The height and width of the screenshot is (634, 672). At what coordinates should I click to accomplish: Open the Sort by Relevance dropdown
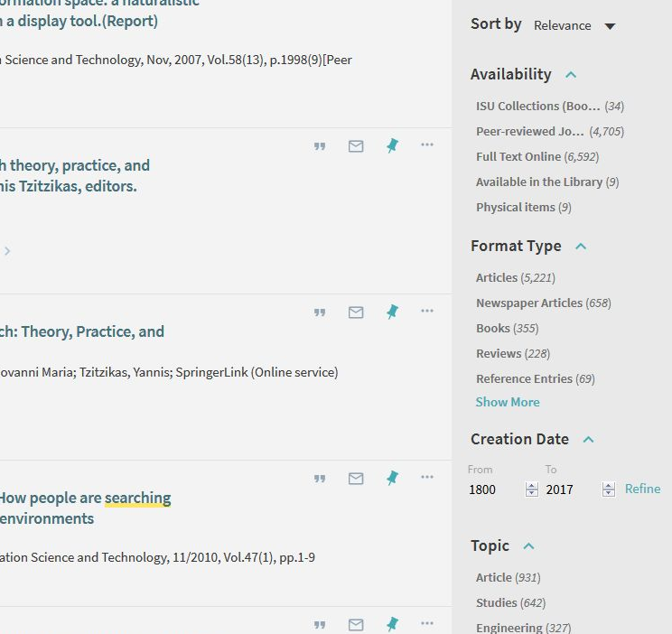tap(574, 25)
